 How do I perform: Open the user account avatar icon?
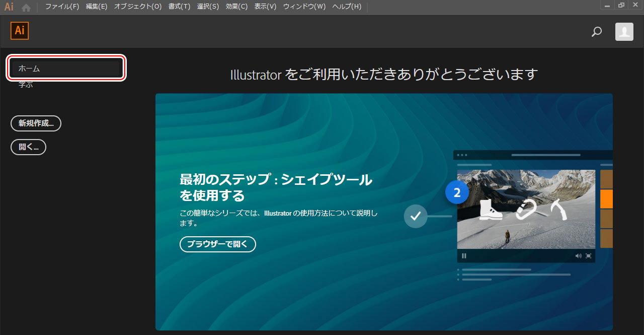click(624, 32)
